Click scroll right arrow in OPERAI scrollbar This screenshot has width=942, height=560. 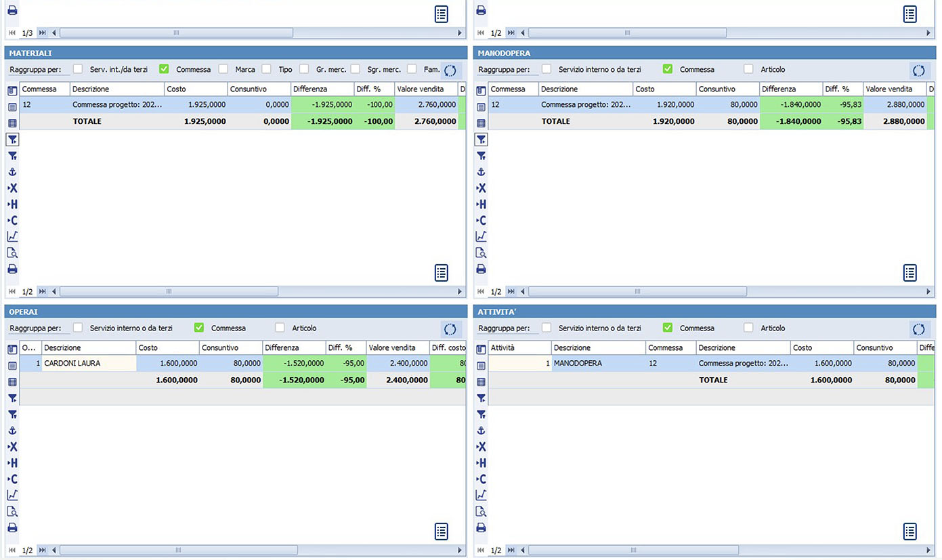pyautogui.click(x=460, y=551)
